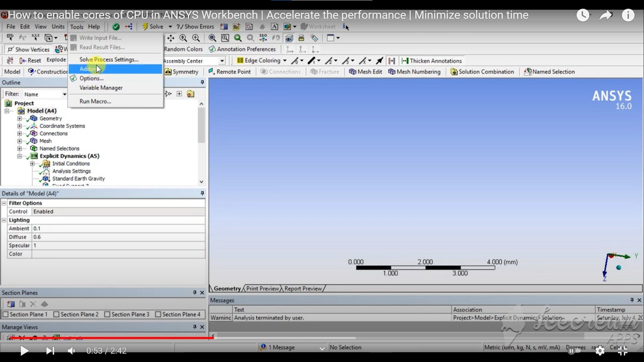Expand the Coordinate Systems node
The height and width of the screenshot is (362, 644).
pos(19,126)
